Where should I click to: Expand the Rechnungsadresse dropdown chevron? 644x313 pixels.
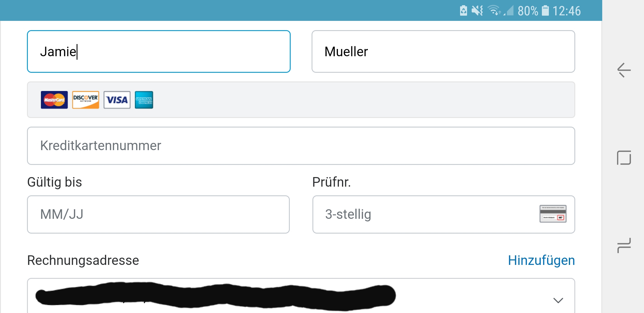(x=558, y=300)
